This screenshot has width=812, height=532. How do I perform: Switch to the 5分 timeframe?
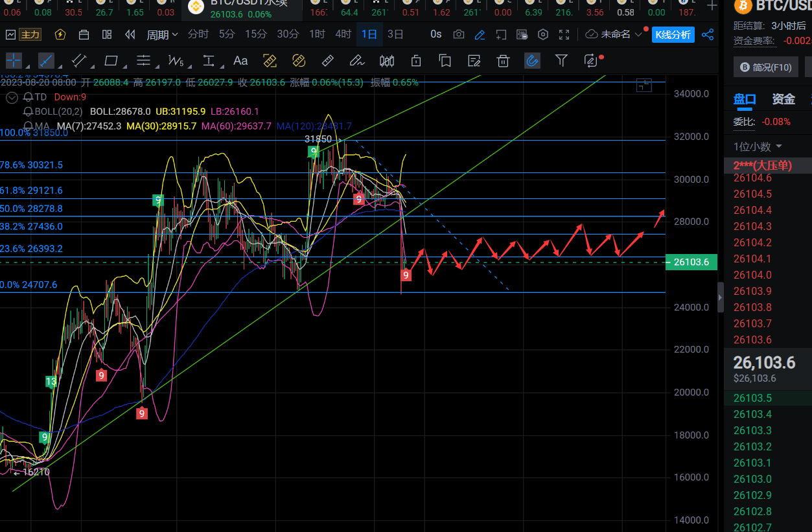point(227,34)
